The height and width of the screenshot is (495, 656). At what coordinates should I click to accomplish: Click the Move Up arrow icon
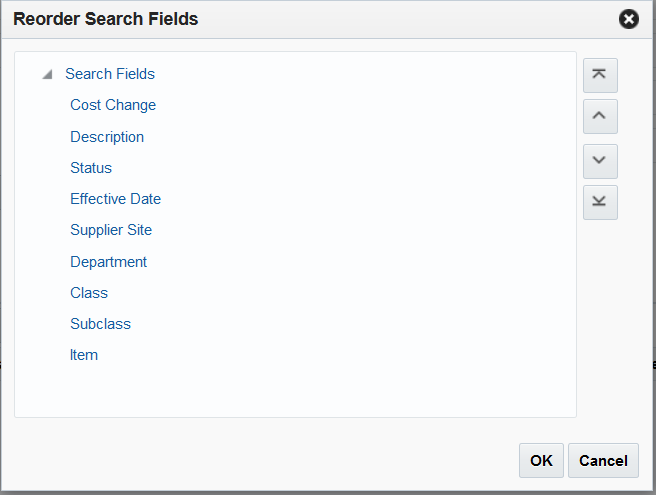coord(600,116)
